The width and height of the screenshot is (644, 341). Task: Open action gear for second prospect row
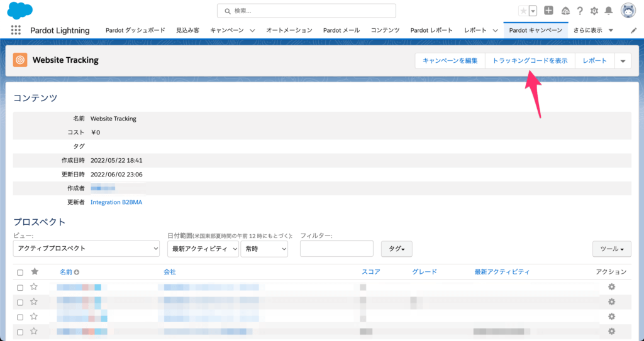(x=611, y=301)
